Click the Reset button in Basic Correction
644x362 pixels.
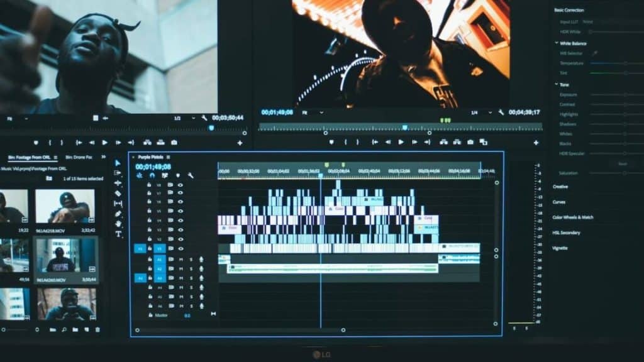[x=622, y=162]
